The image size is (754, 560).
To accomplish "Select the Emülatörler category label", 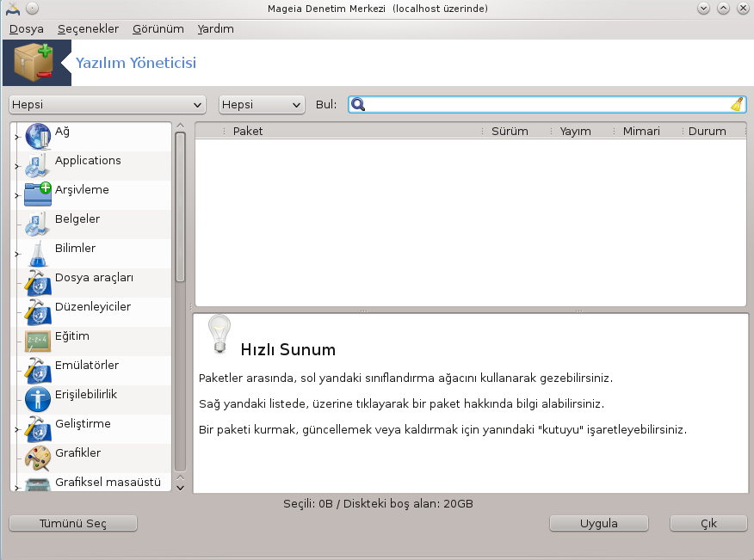I will (87, 365).
